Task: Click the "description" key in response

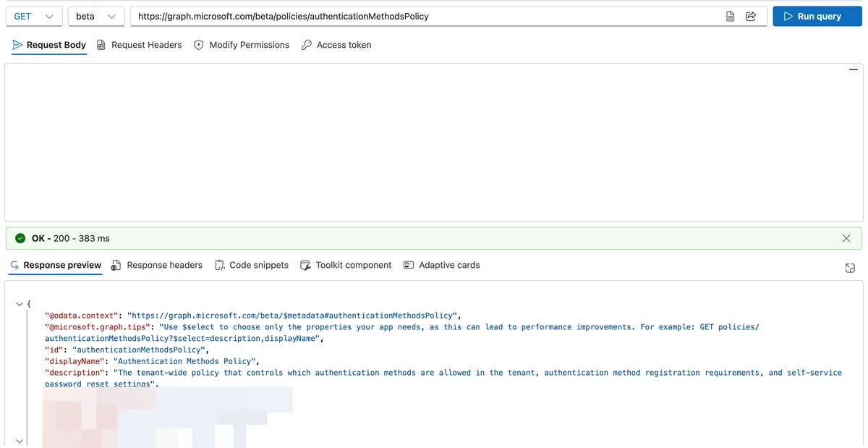Action: click(x=74, y=373)
